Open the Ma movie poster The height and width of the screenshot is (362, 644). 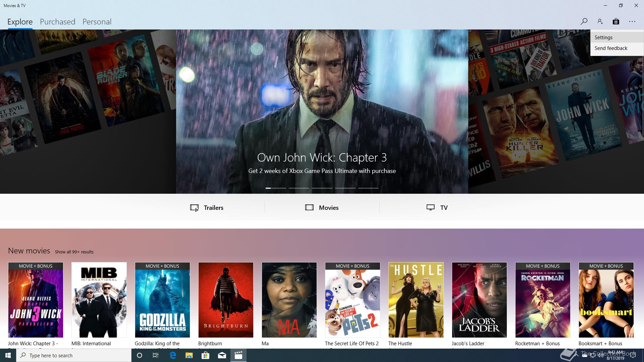click(x=289, y=300)
